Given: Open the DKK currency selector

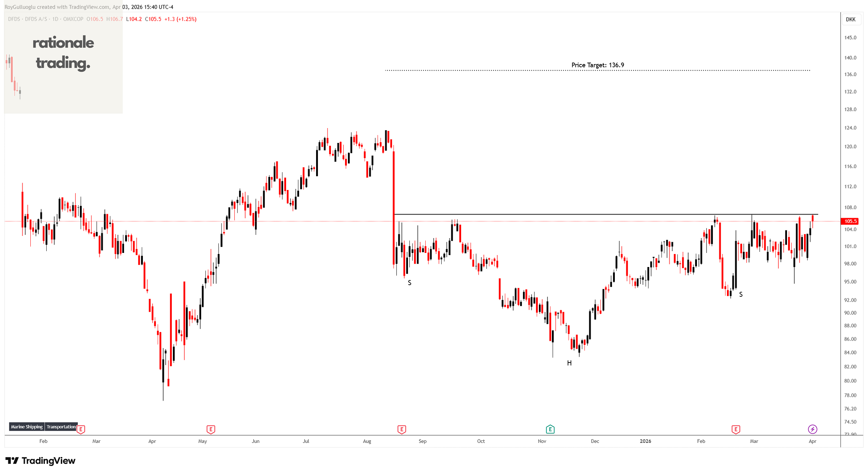Looking at the screenshot, I should 851,20.
